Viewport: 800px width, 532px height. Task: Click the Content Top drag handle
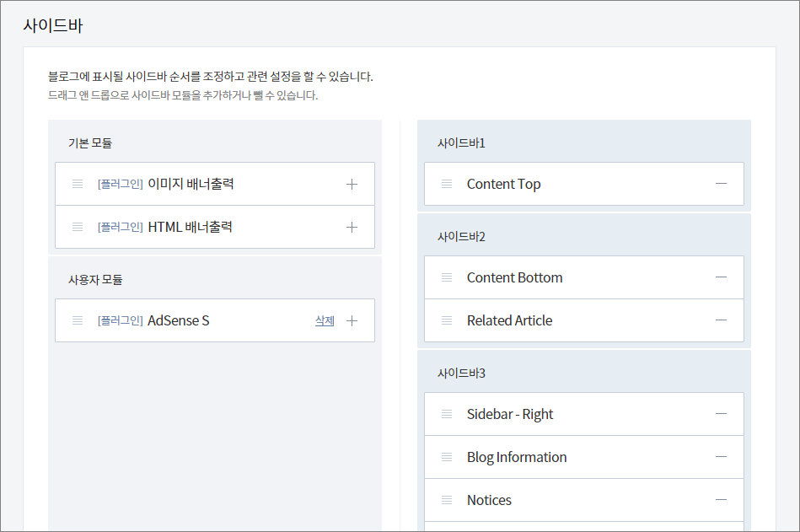tap(447, 184)
